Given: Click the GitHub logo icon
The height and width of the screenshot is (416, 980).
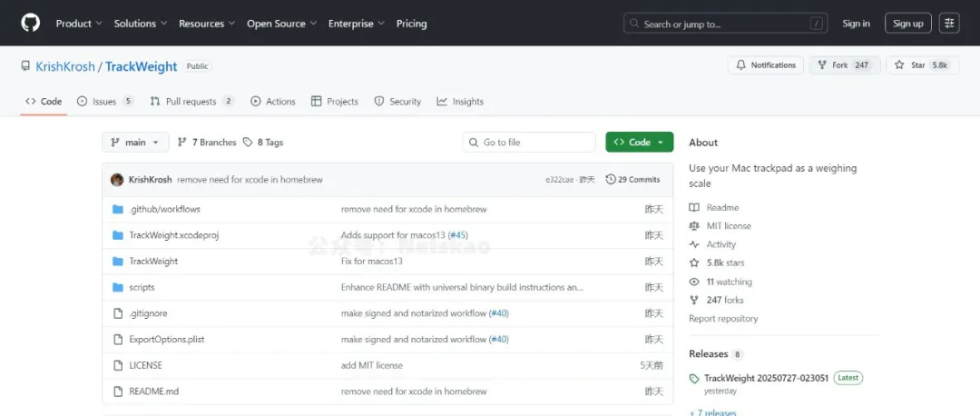Looking at the screenshot, I should 30,23.
